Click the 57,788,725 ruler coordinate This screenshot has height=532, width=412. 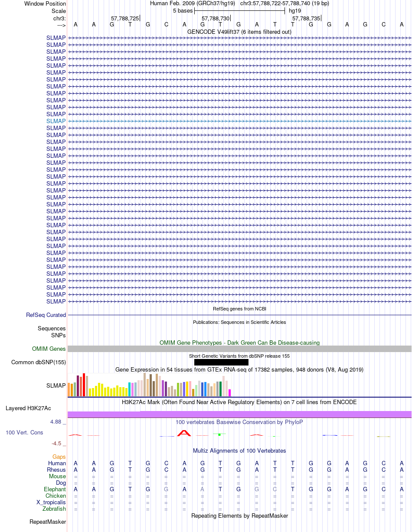tap(125, 19)
